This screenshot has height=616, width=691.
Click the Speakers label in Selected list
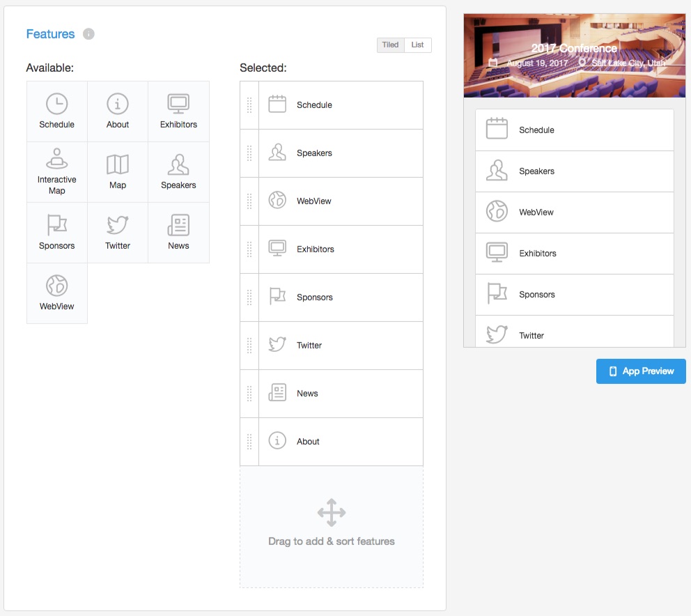[314, 153]
